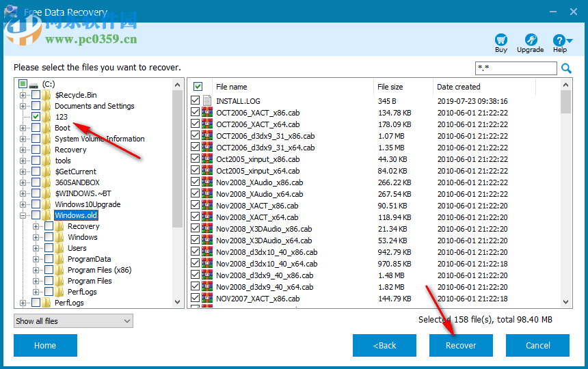
Task: Expand the Boot tree node
Action: (23, 128)
